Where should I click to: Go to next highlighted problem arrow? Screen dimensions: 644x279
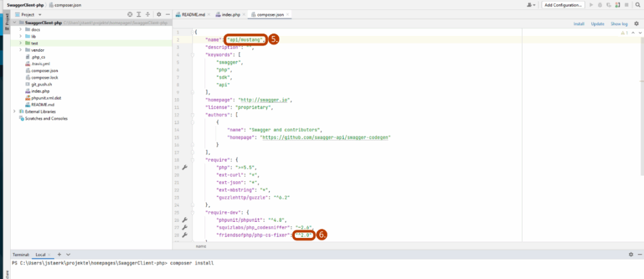tap(640, 33)
